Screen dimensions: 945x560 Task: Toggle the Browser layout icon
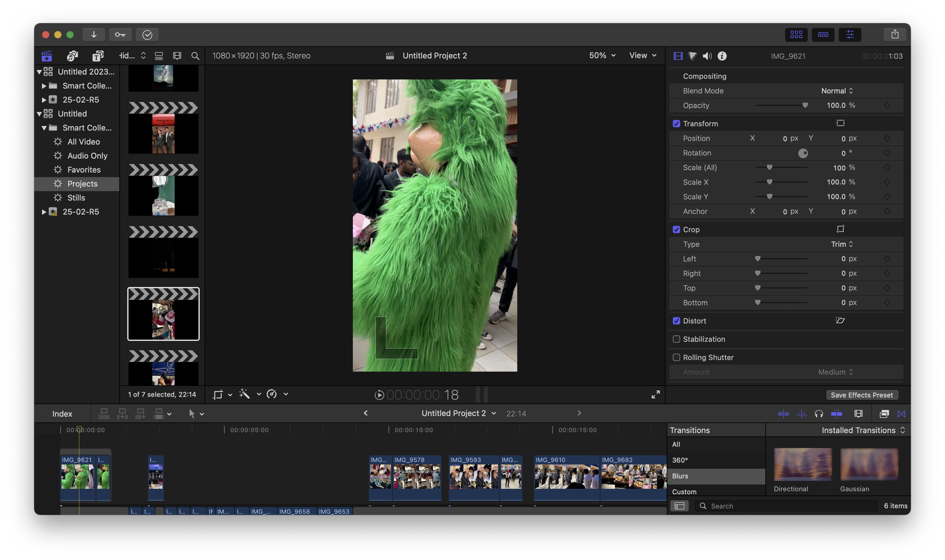pyautogui.click(x=796, y=35)
